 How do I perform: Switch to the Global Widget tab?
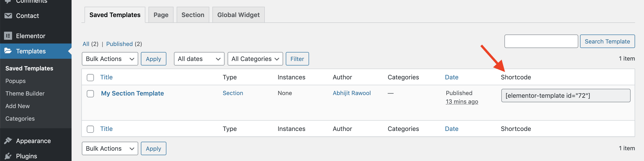[x=238, y=15]
